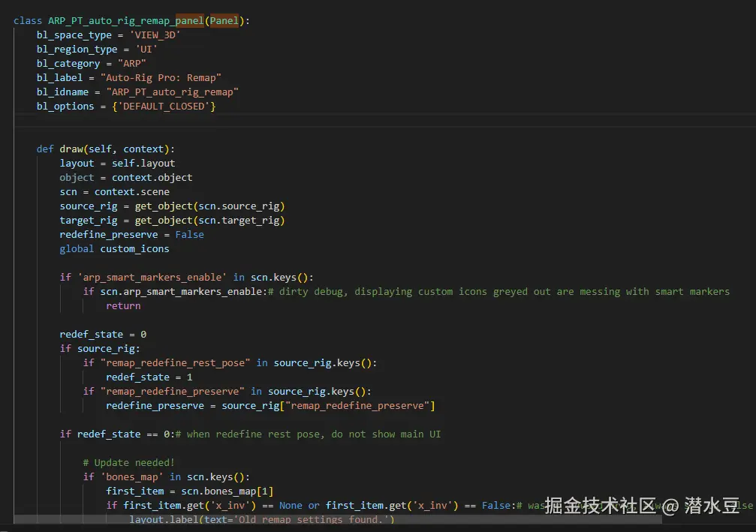This screenshot has height=532, width=756.
Task: Click the if source_rig: line
Action: [100, 348]
